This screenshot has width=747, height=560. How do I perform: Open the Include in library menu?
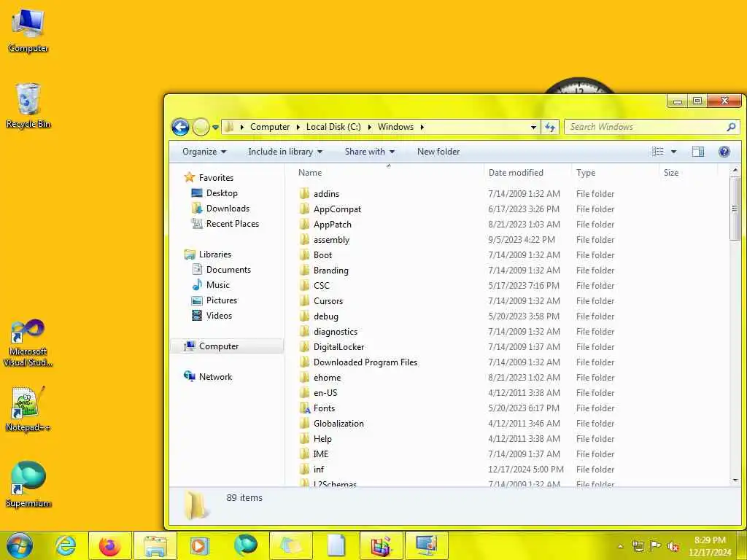pyautogui.click(x=285, y=152)
